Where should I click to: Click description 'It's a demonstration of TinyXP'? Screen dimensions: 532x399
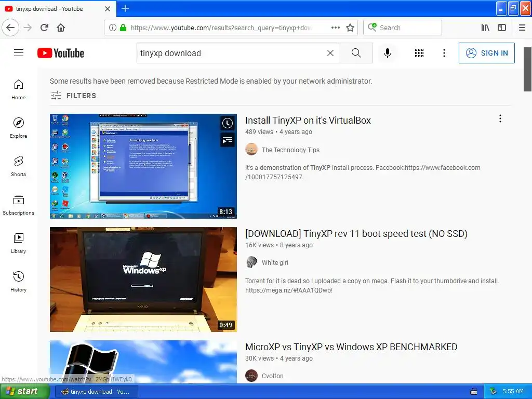tap(363, 172)
